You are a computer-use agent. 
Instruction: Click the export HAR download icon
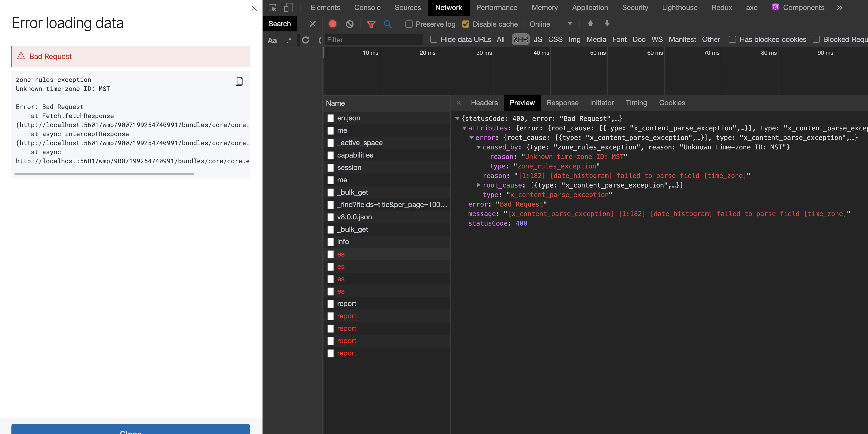click(607, 24)
